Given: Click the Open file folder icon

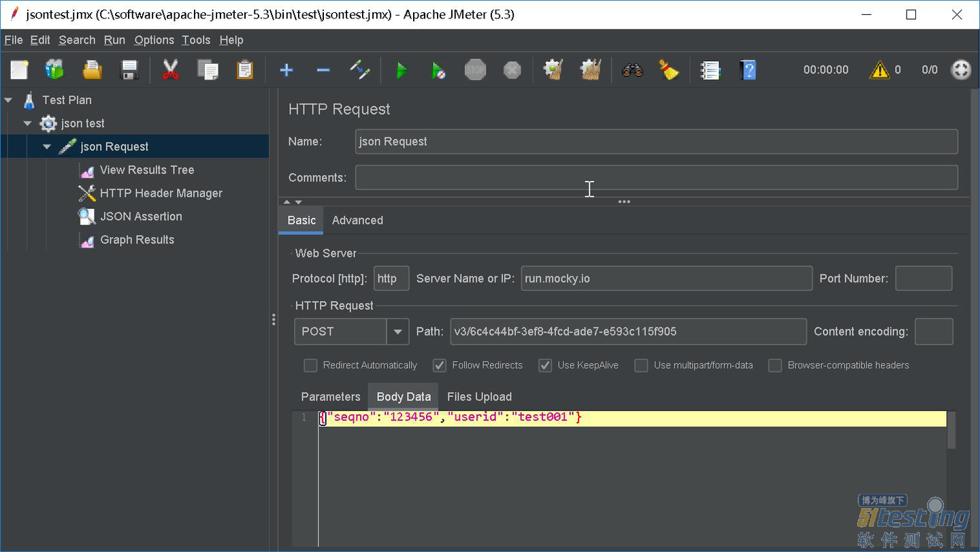Looking at the screenshot, I should [x=92, y=69].
